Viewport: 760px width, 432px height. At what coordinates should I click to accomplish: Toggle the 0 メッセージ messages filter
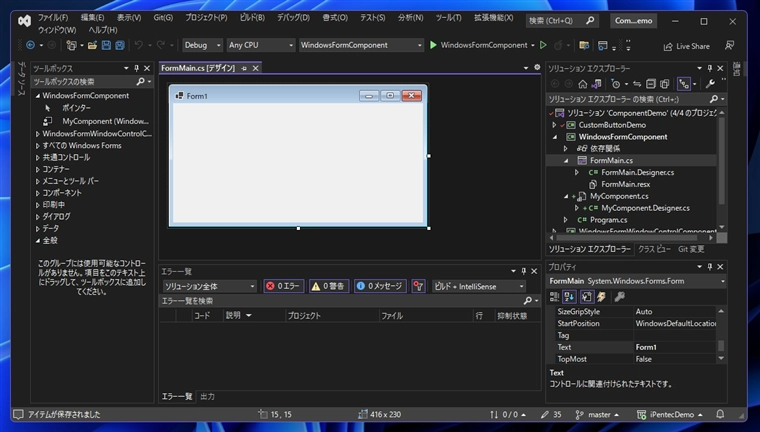(380, 286)
